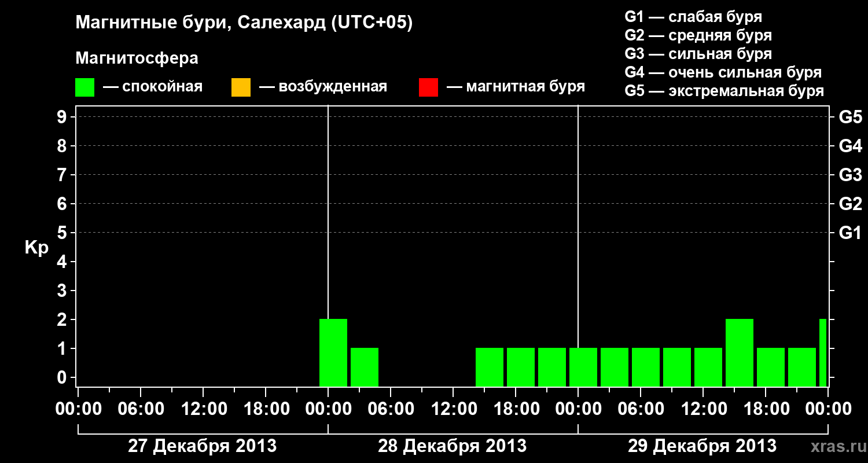Click the 'G1 — слабая буря' legend line

693,17
